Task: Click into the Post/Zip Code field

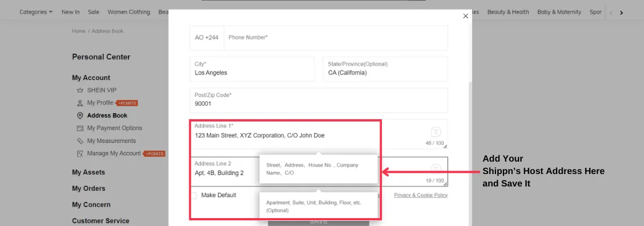Action: (319, 100)
